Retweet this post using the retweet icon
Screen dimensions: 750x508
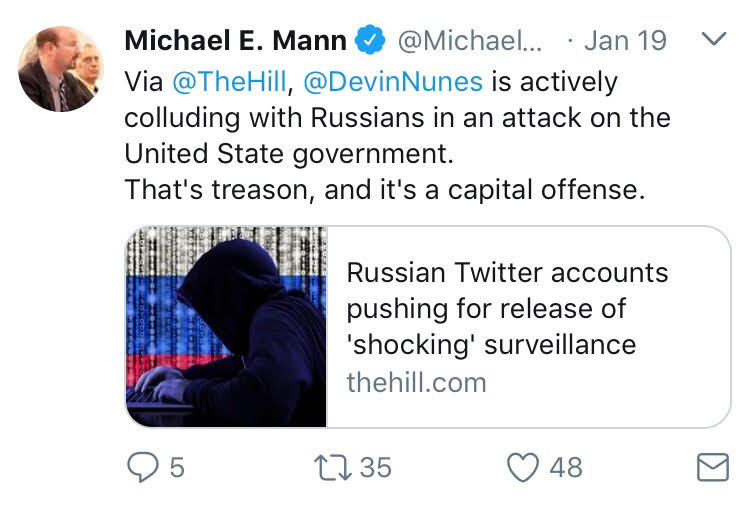click(x=332, y=467)
